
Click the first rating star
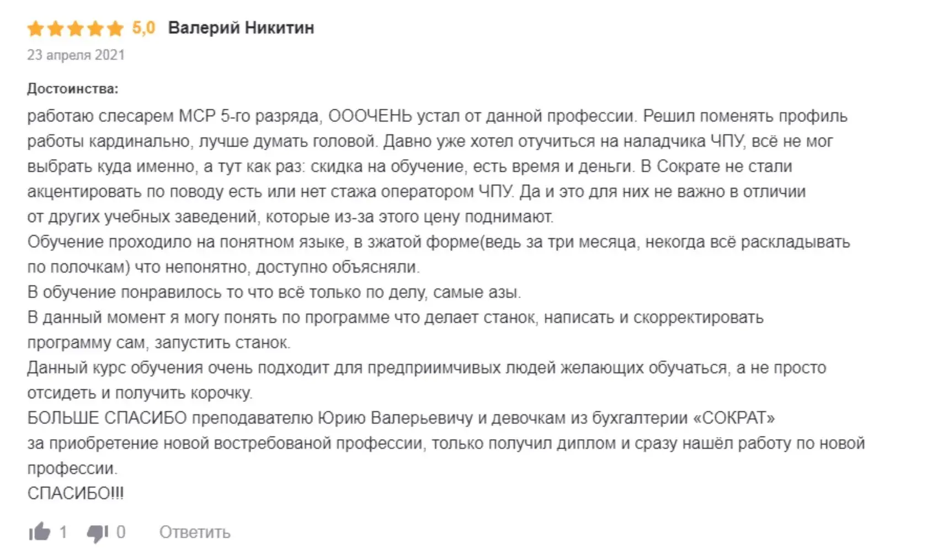coord(35,28)
